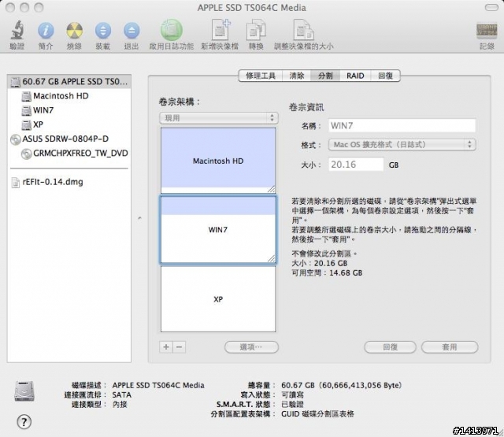Click New Image (新增映像檔) toolbar icon

pyautogui.click(x=220, y=30)
